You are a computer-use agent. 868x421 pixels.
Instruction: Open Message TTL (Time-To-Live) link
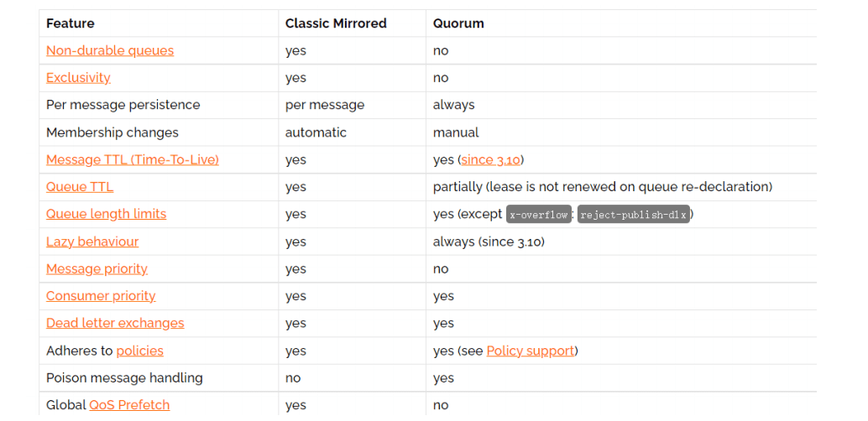(x=133, y=160)
